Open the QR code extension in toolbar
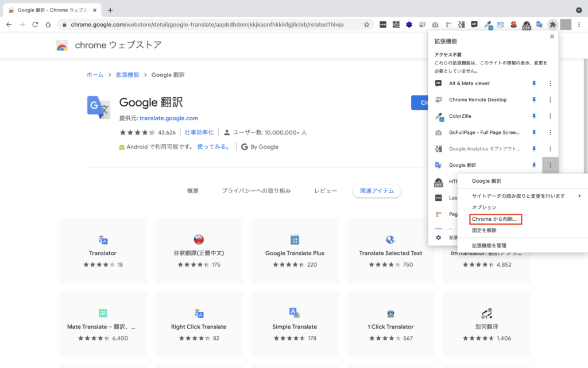 [396, 25]
